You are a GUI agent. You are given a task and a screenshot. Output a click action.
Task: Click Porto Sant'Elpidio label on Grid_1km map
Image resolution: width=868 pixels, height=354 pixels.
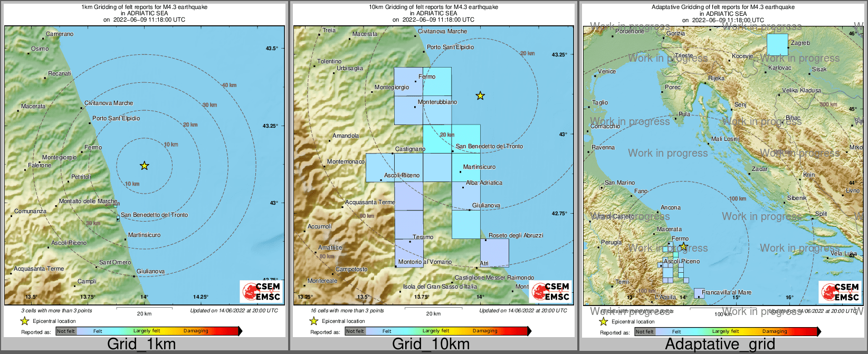[116, 118]
